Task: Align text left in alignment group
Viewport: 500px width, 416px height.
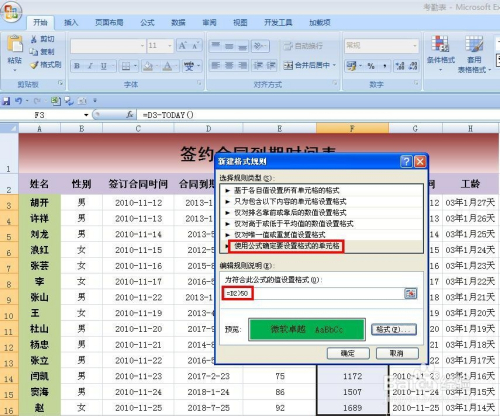Action: point(216,65)
